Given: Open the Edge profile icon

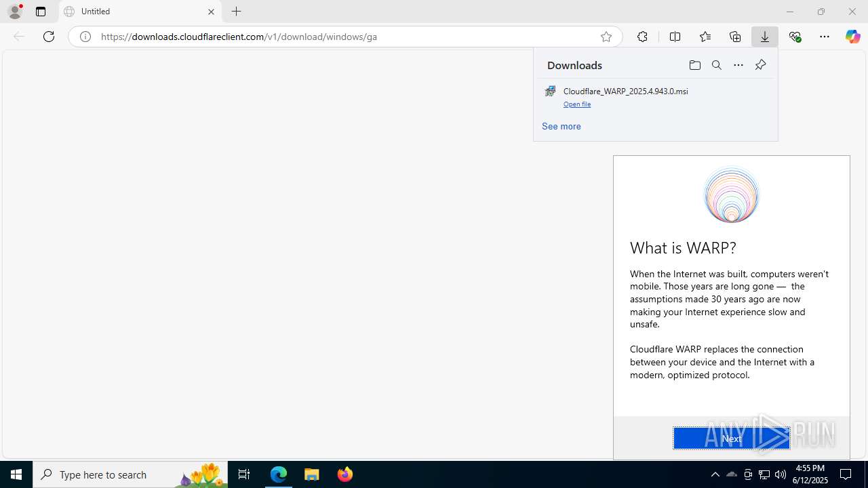Looking at the screenshot, I should (x=15, y=12).
